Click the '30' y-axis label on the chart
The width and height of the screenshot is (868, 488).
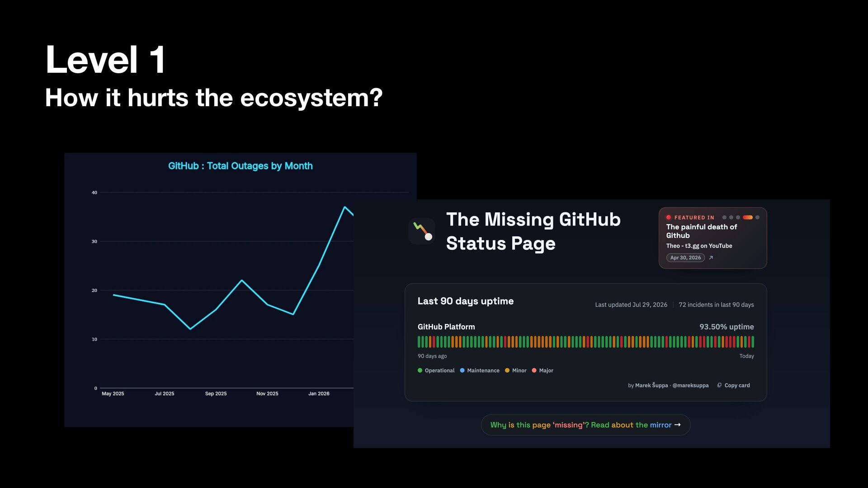(x=94, y=241)
